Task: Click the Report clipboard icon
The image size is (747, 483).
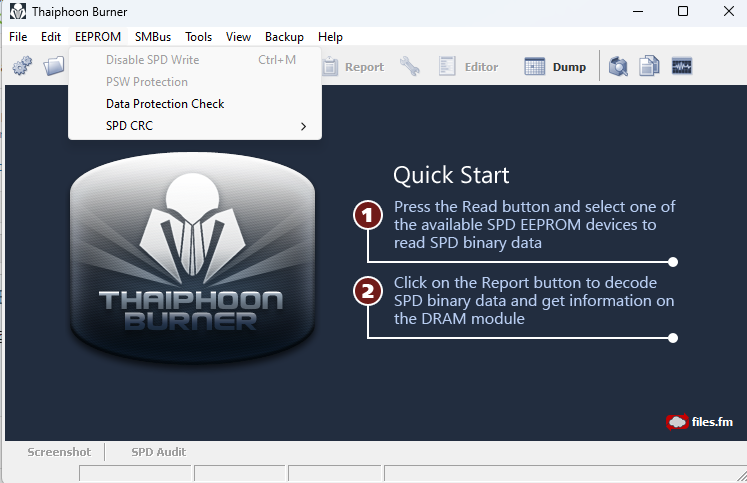Action: coord(330,66)
